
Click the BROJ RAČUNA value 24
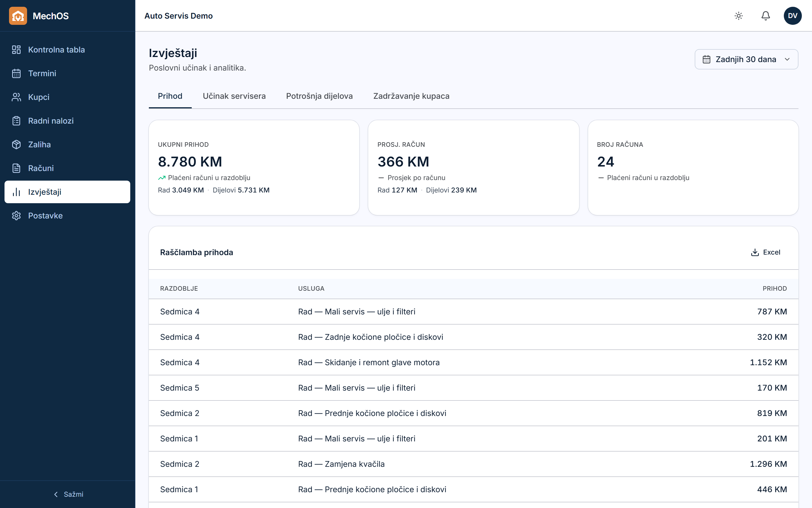[x=606, y=162]
